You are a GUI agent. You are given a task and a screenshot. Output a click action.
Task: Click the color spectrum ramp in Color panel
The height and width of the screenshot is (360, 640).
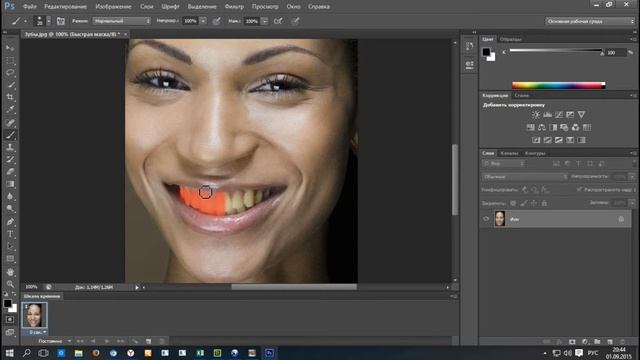point(558,85)
